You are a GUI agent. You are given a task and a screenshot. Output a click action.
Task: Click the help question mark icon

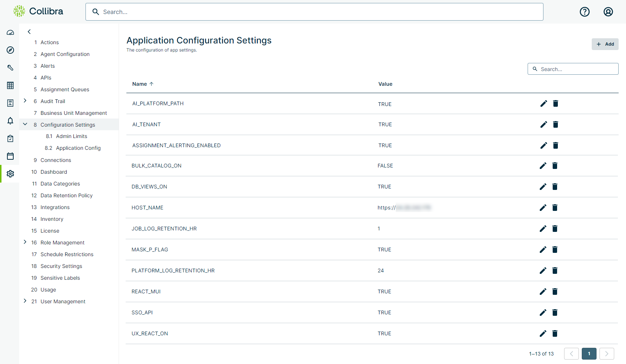[585, 12]
